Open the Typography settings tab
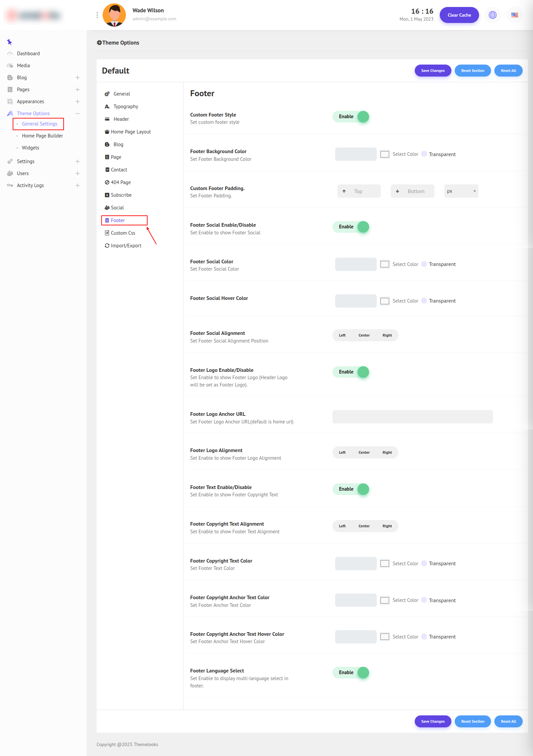Image resolution: width=533 pixels, height=756 pixels. coord(126,107)
